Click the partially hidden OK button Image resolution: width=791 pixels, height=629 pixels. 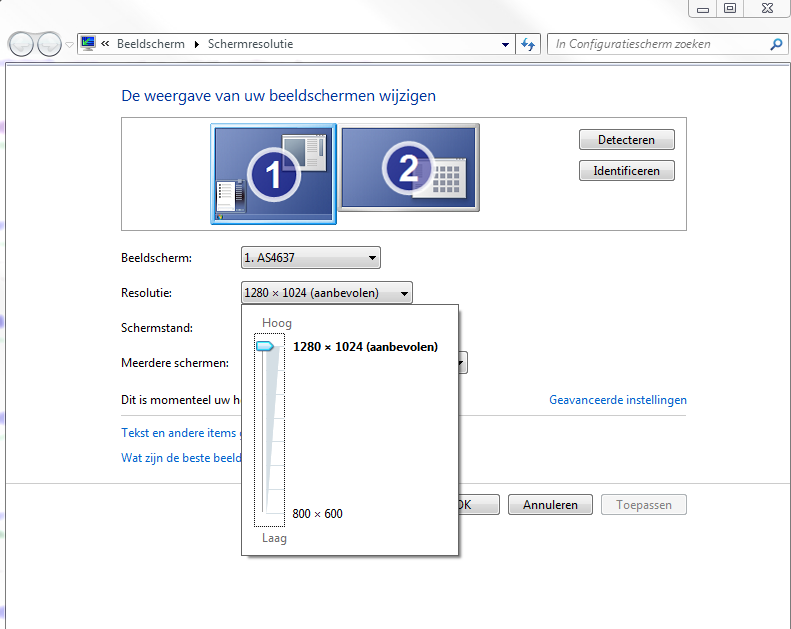tap(479, 505)
